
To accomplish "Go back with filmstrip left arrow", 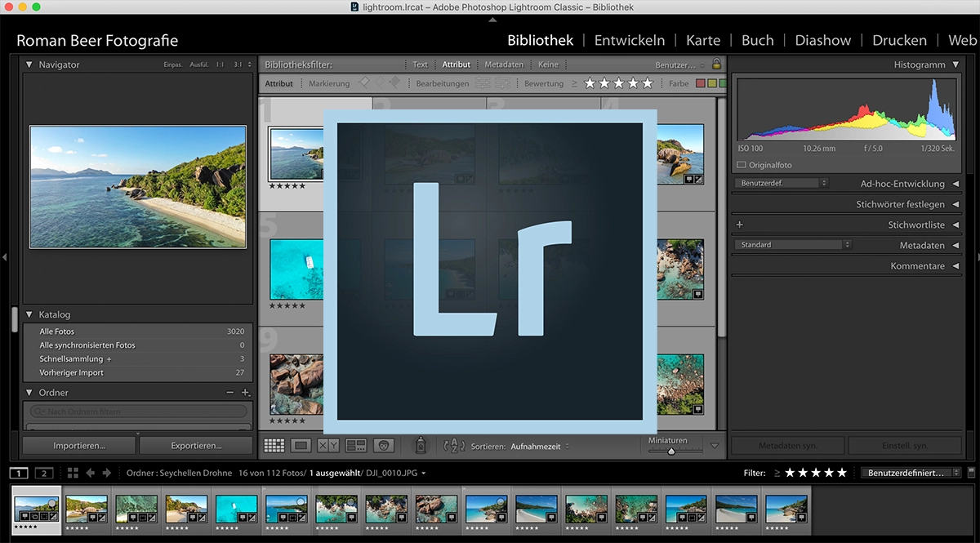I will tap(91, 473).
